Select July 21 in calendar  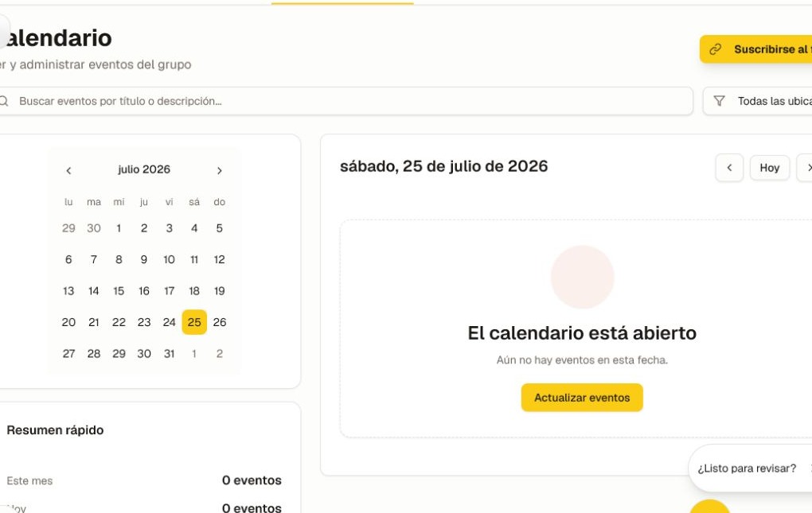[94, 322]
